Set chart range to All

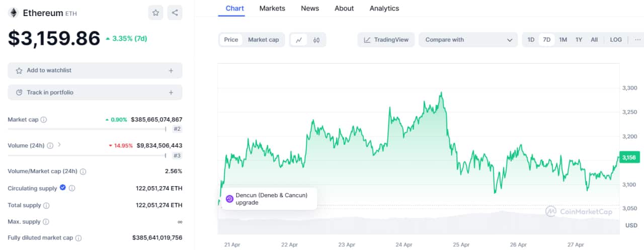click(594, 40)
